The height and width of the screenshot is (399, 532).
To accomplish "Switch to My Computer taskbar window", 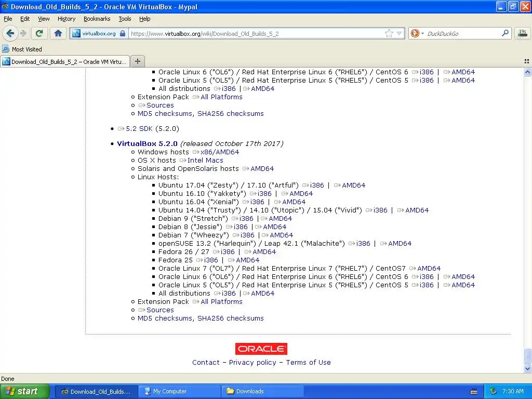I will 179,392.
